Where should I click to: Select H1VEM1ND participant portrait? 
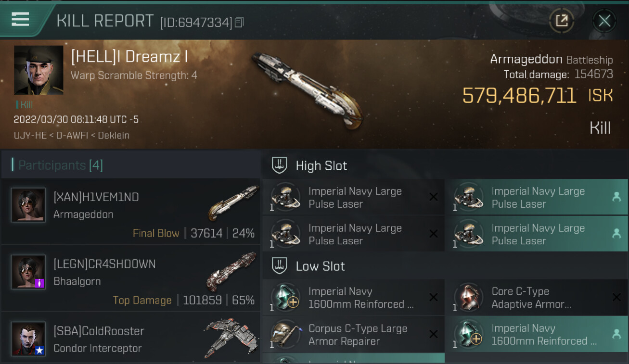click(x=28, y=205)
